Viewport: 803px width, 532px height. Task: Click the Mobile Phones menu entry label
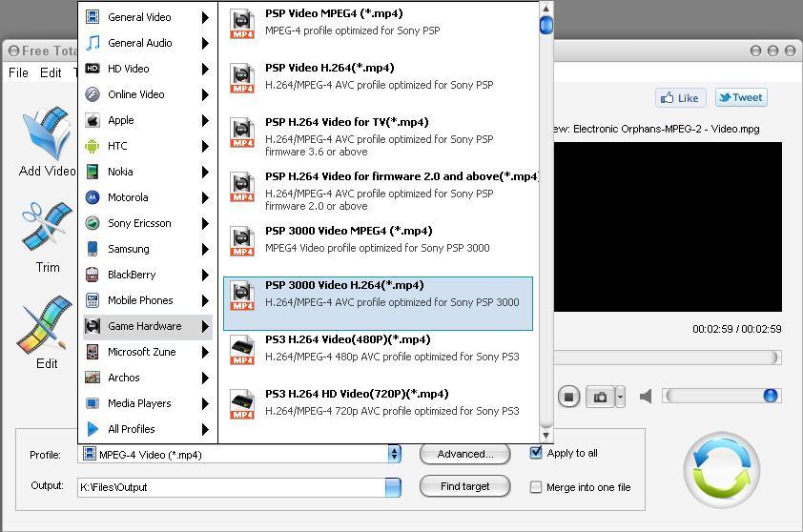point(140,300)
